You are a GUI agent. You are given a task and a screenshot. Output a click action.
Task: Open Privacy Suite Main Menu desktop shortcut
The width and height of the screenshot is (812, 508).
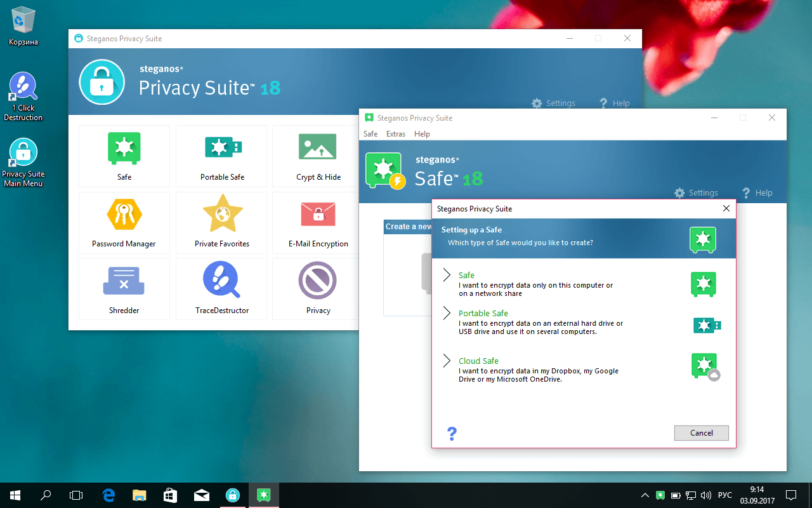point(23,163)
